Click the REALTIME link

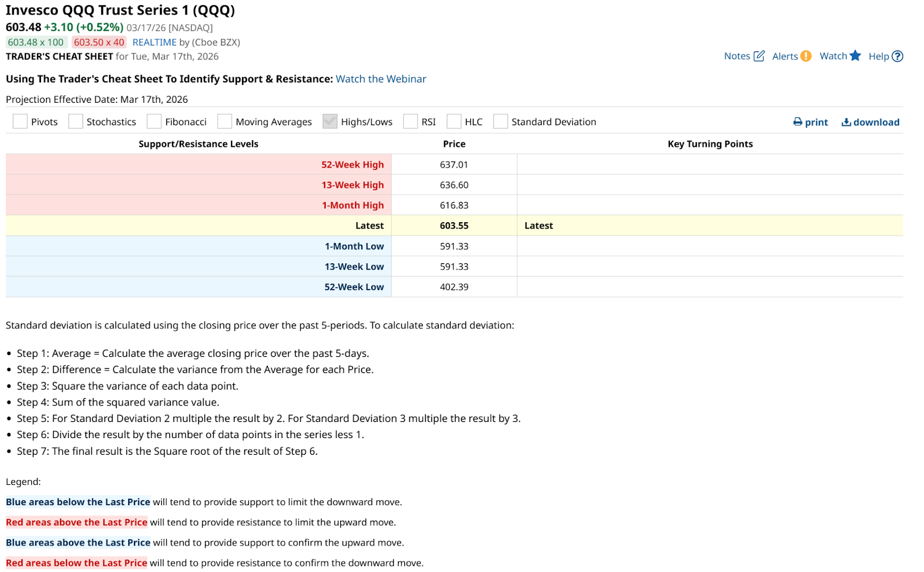pos(154,42)
